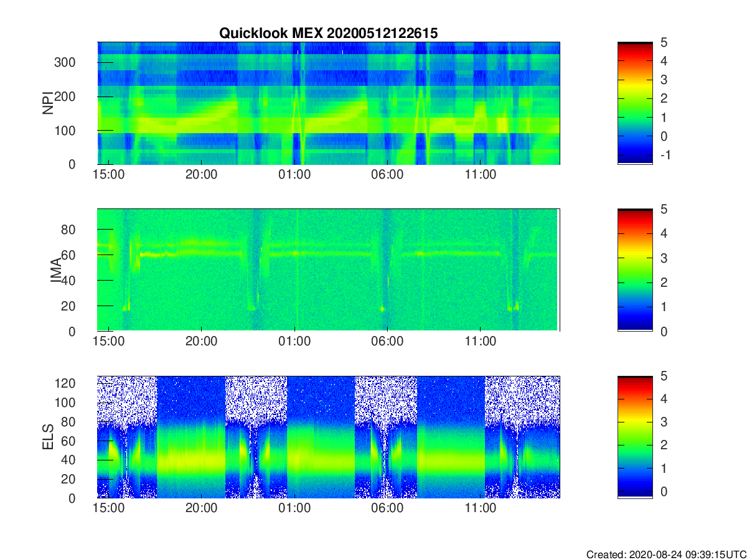Click the title "Quicklook MEX 20200512122615"
This screenshot has width=747, height=560.
click(328, 34)
